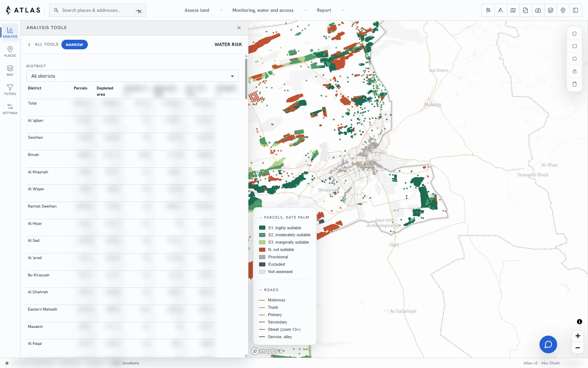Open the Map sidebar section
This screenshot has height=368, width=588.
click(10, 71)
